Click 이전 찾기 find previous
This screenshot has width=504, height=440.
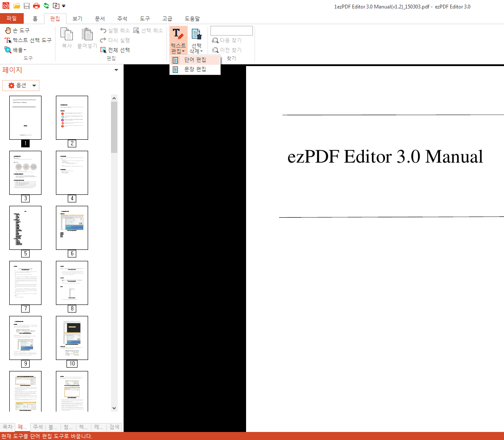pos(227,50)
